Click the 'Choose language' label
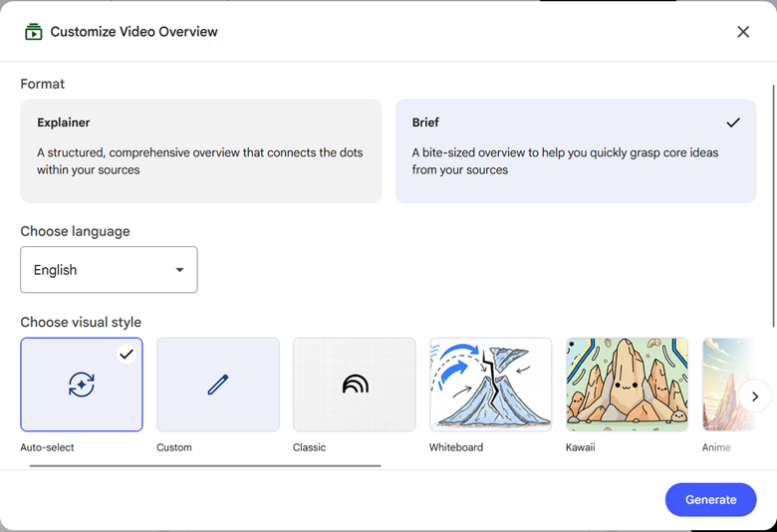Image resolution: width=777 pixels, height=532 pixels. click(x=75, y=231)
